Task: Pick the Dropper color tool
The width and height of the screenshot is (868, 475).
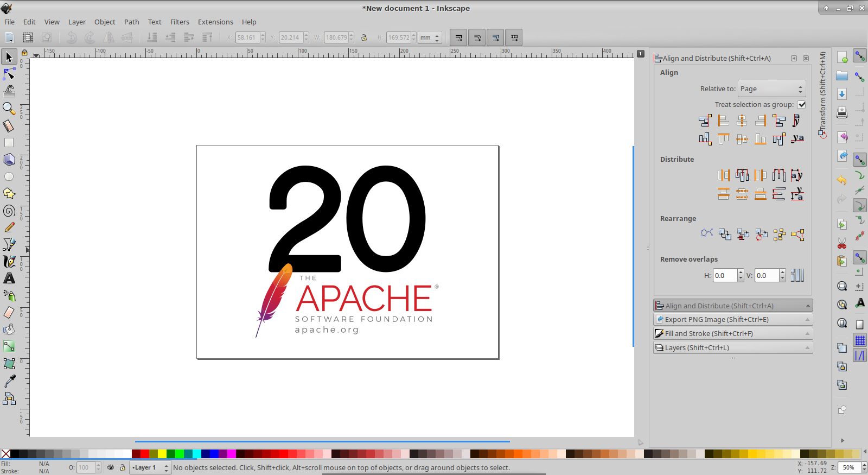Action: coord(9,381)
